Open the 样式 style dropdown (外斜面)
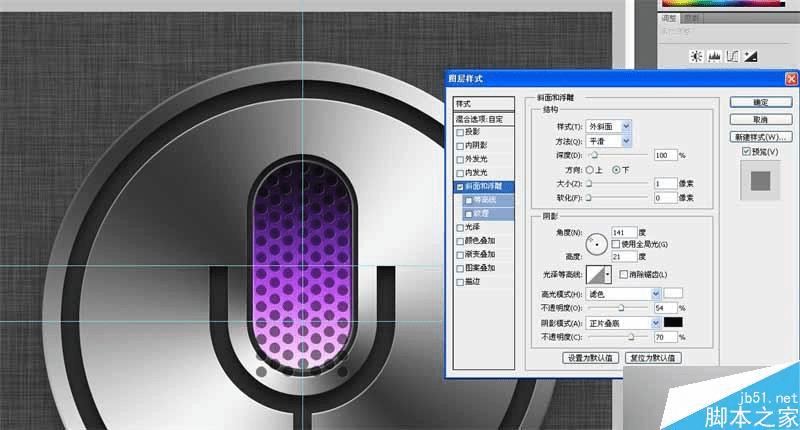Image resolution: width=800 pixels, height=430 pixels. point(608,126)
